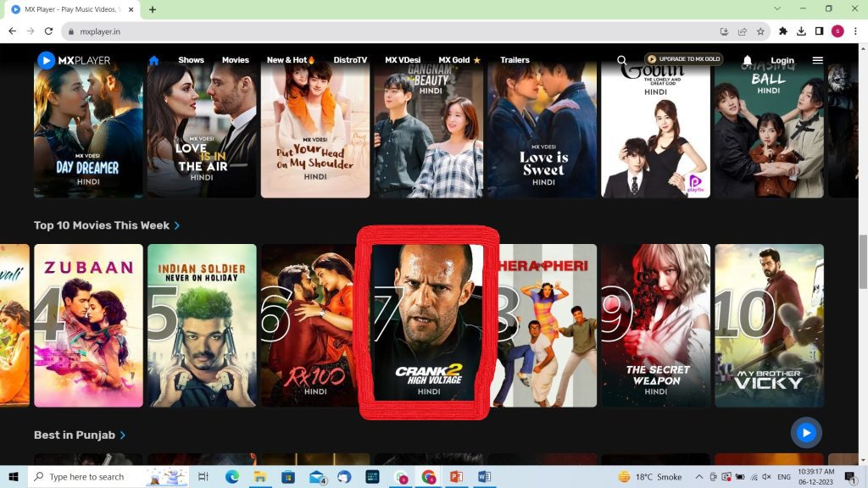The height and width of the screenshot is (488, 868).
Task: Go to the Home icon in navbar
Action: pos(154,60)
